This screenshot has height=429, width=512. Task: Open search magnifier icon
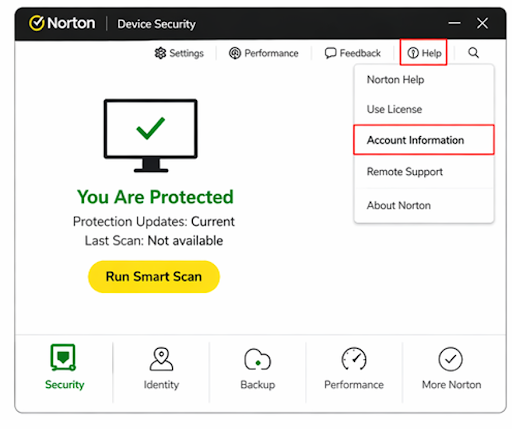tap(474, 53)
